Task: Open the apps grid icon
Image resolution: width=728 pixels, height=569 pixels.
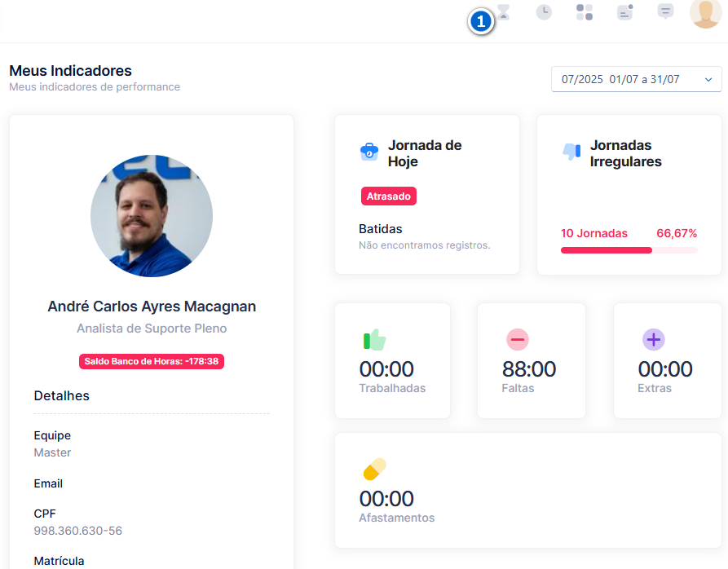Action: point(584,12)
